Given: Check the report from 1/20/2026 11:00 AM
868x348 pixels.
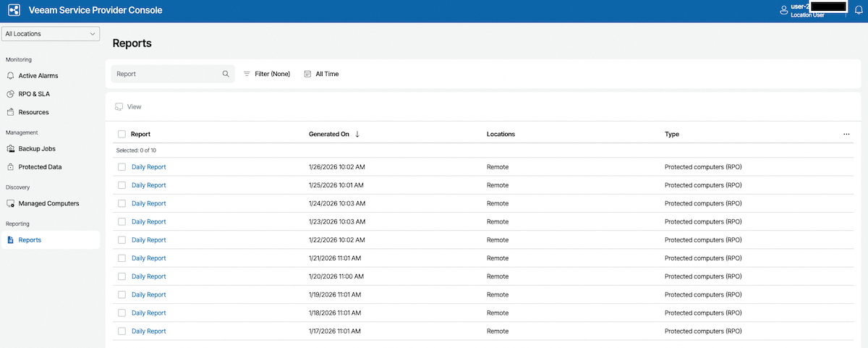Looking at the screenshot, I should tap(122, 276).
